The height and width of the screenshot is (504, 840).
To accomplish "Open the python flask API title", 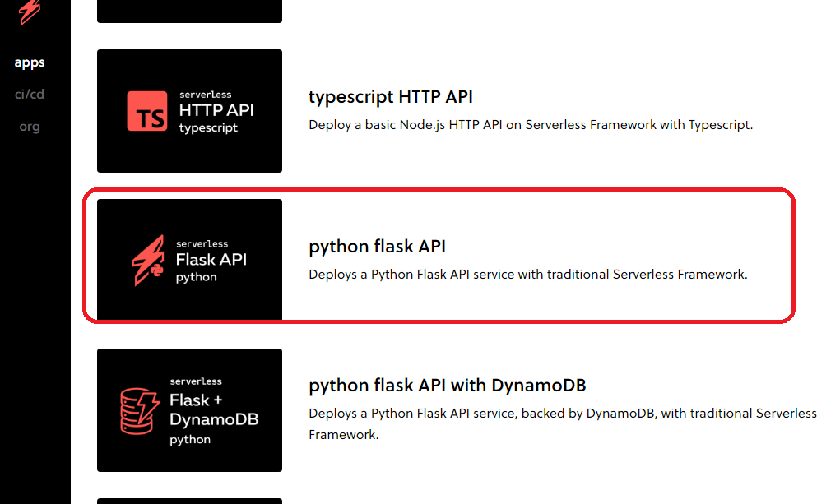I will pos(377,247).
